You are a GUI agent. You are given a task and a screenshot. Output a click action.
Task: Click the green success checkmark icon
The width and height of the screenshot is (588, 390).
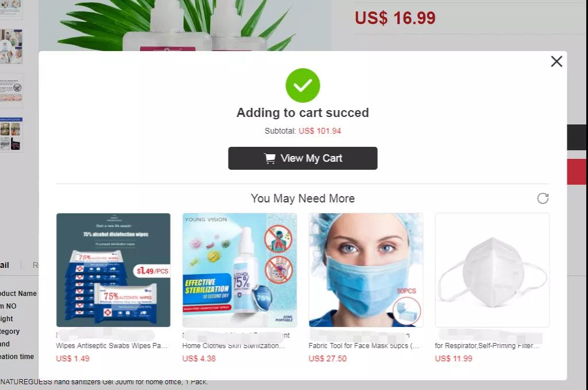pos(303,85)
